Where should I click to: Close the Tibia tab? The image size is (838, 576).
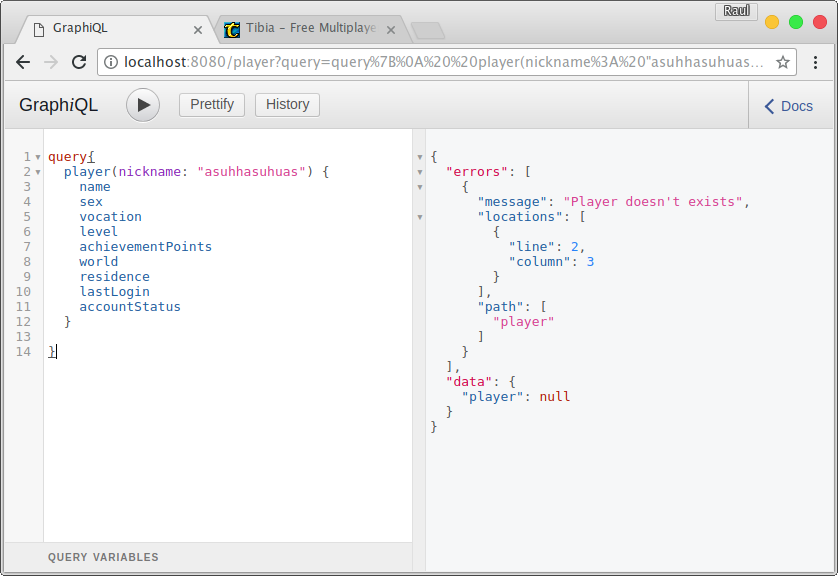click(x=391, y=30)
